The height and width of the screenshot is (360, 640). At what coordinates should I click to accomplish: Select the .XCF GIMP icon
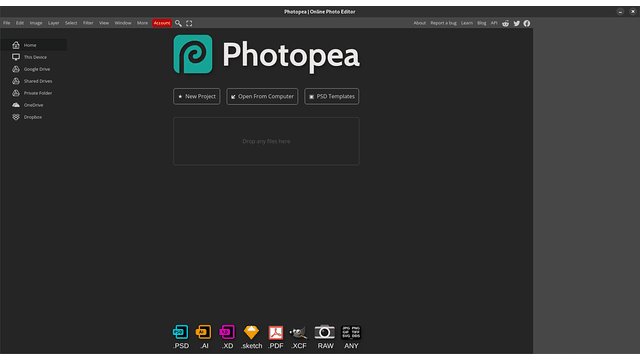pos(298,332)
